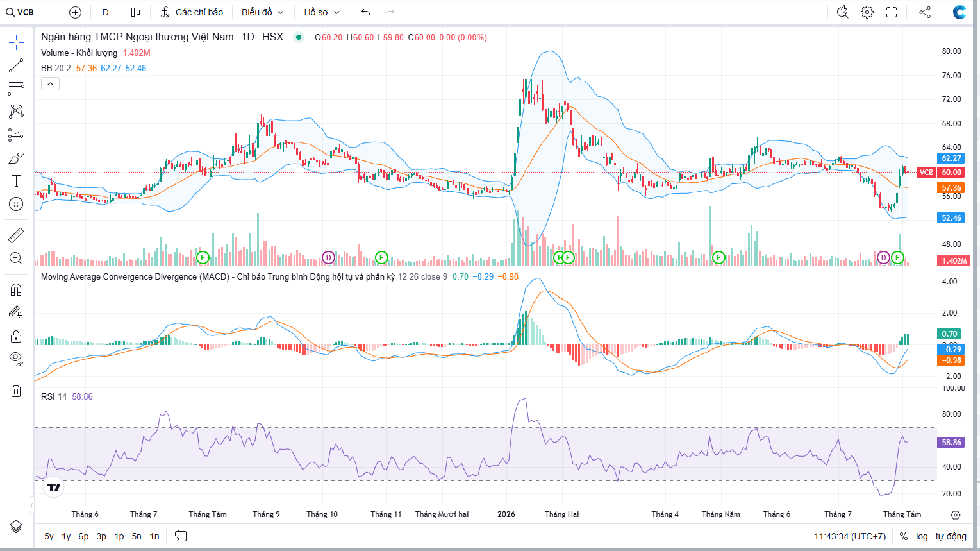Click the green F marker near Tháng Năm
This screenshot has height=551, width=980.
718,257
